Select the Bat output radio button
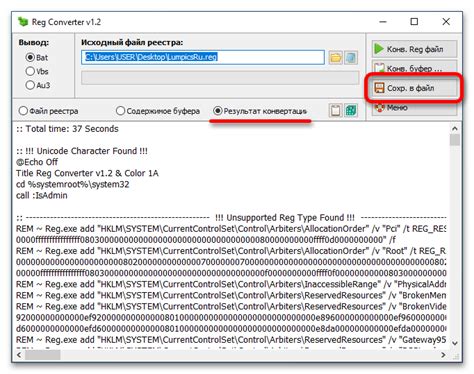This screenshot has height=374, width=474. pyautogui.click(x=30, y=57)
